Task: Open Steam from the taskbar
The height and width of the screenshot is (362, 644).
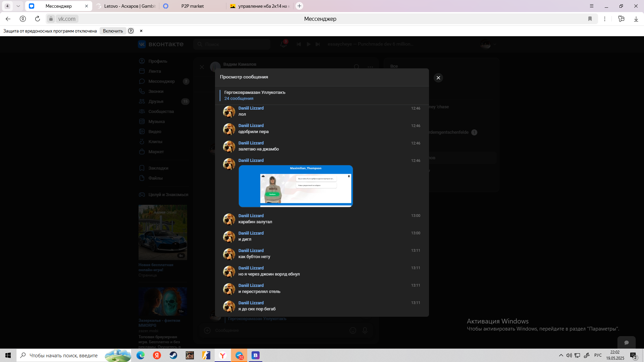Action: [x=173, y=355]
